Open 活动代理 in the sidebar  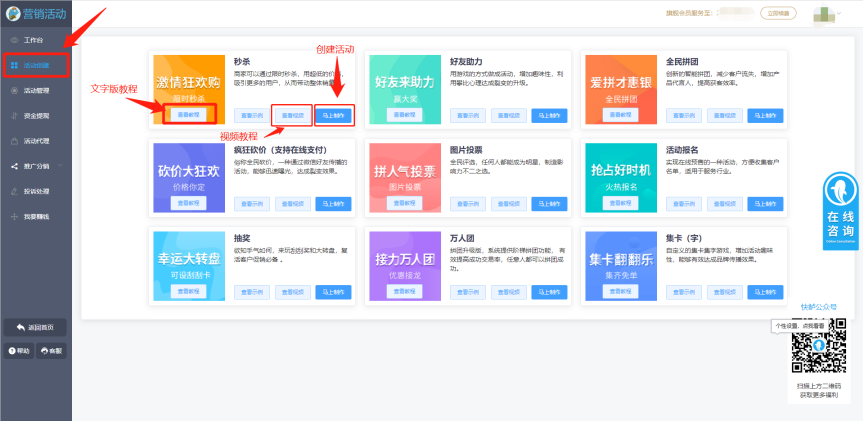coord(36,140)
